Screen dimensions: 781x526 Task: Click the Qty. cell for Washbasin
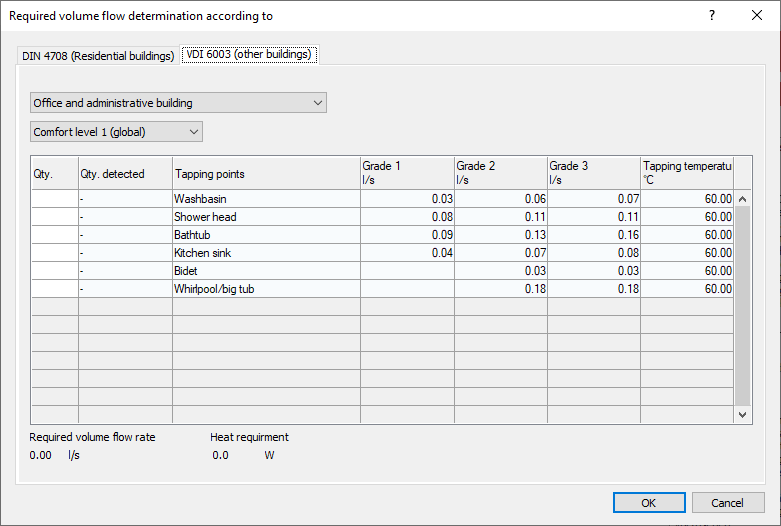click(x=55, y=199)
